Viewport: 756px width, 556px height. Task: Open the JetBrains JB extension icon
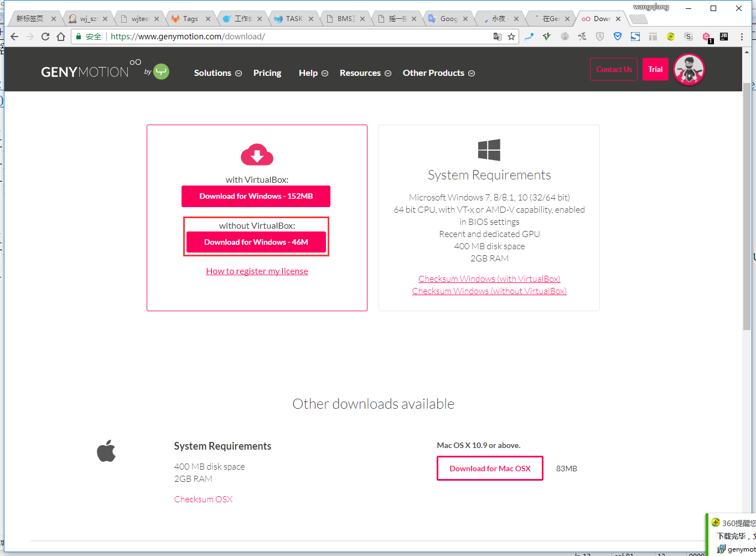(x=724, y=37)
